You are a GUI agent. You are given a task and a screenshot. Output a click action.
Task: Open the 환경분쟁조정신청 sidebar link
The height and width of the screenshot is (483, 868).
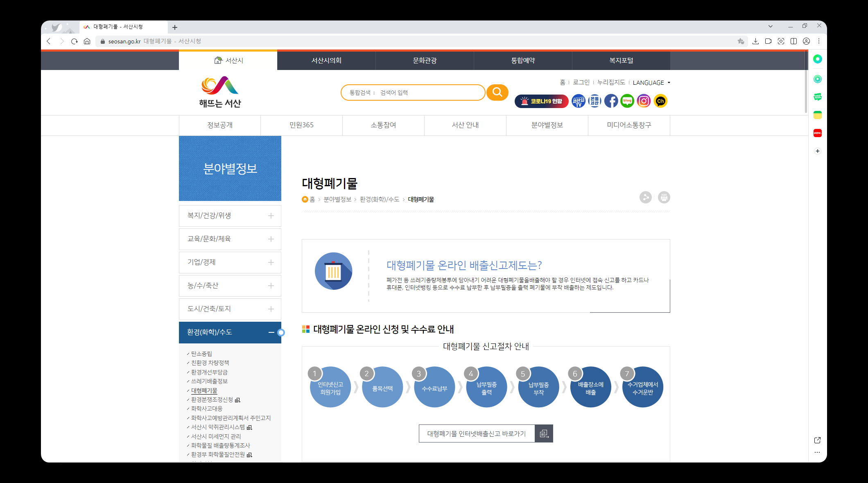click(x=212, y=399)
